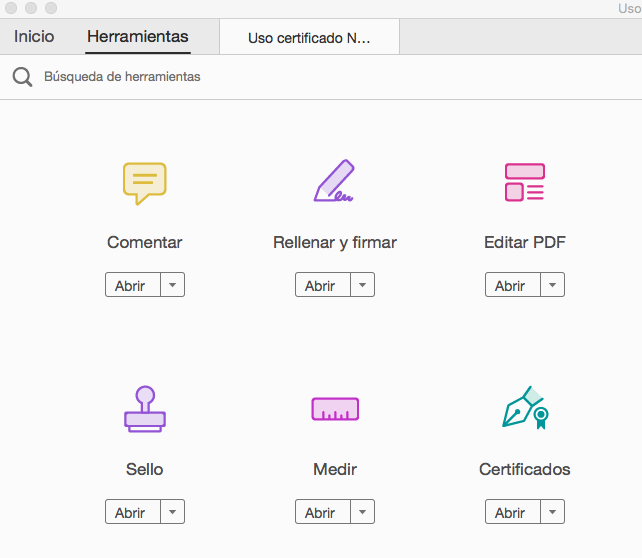
Task: Open the Sello dropdown arrow
Action: [172, 512]
